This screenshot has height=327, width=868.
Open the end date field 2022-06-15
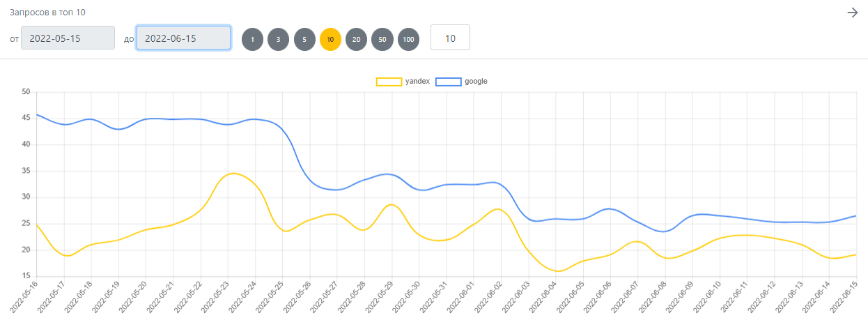click(x=183, y=38)
